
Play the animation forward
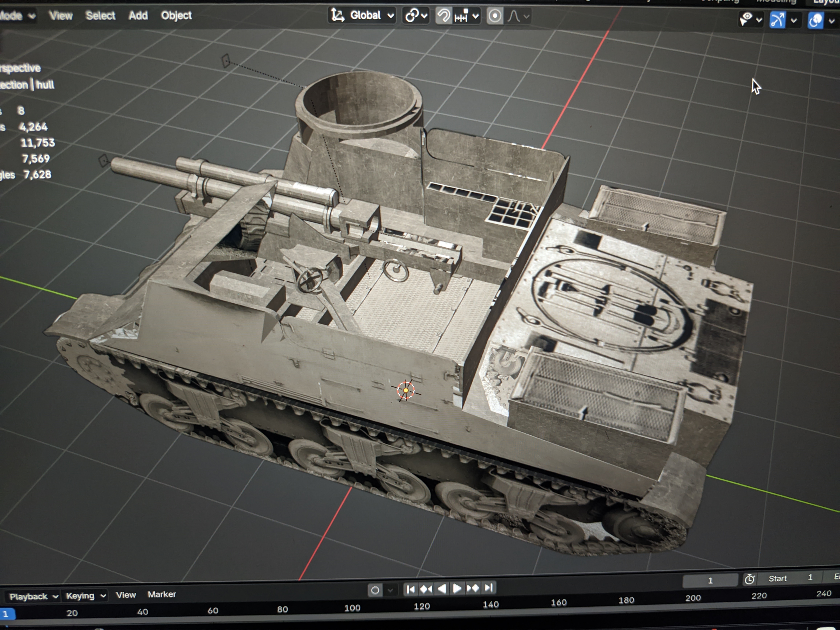pyautogui.click(x=457, y=589)
